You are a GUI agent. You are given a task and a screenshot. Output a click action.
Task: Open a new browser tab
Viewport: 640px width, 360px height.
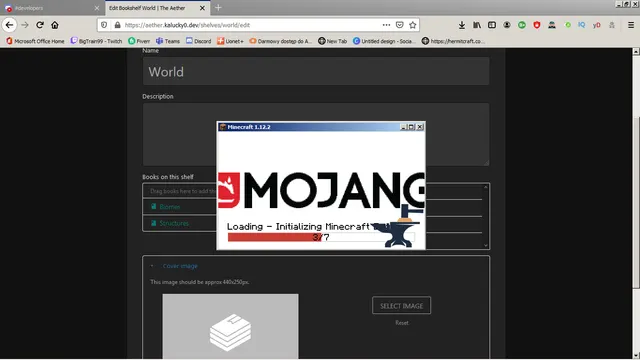coord(218,8)
